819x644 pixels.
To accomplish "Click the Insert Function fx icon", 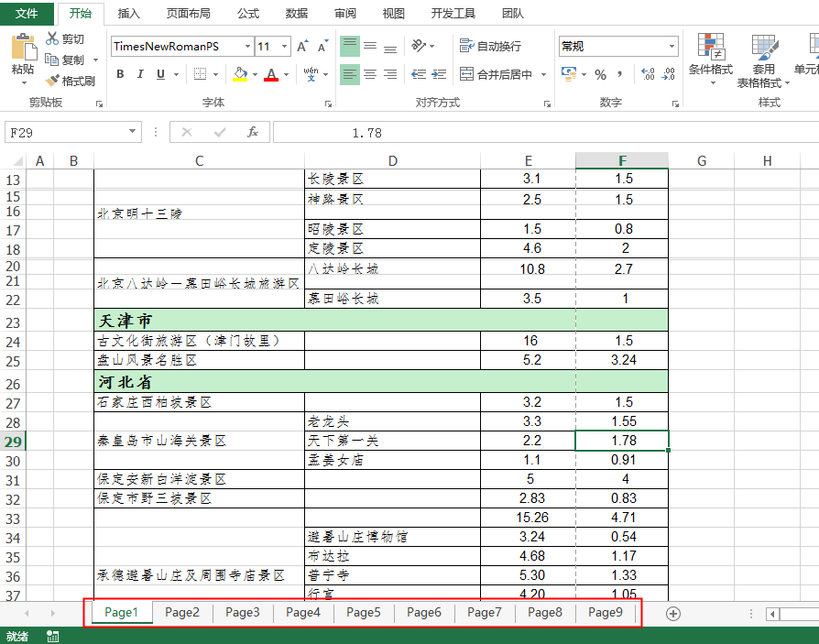I will pyautogui.click(x=253, y=133).
